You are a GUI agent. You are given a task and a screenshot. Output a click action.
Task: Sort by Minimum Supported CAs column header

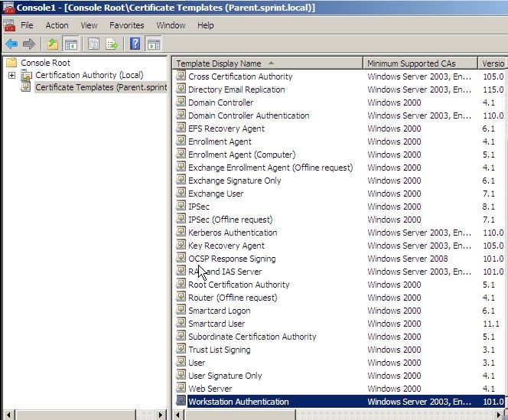pyautogui.click(x=420, y=63)
